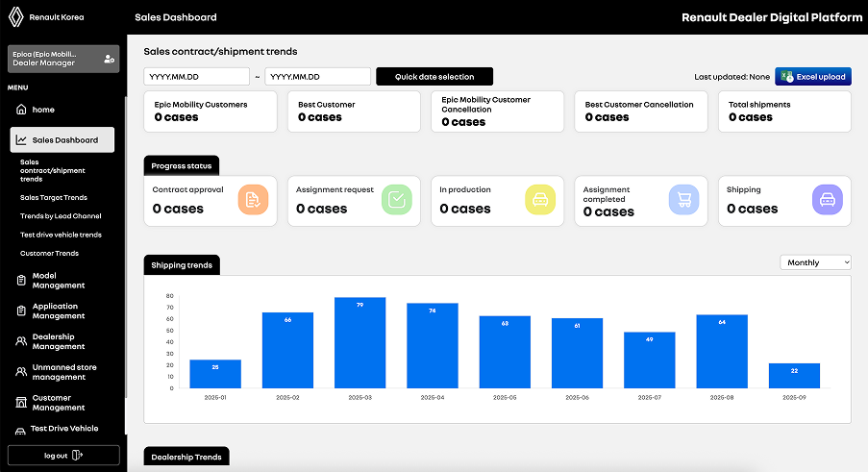Click the orange Contract approval icon
The image size is (868, 472).
(252, 200)
